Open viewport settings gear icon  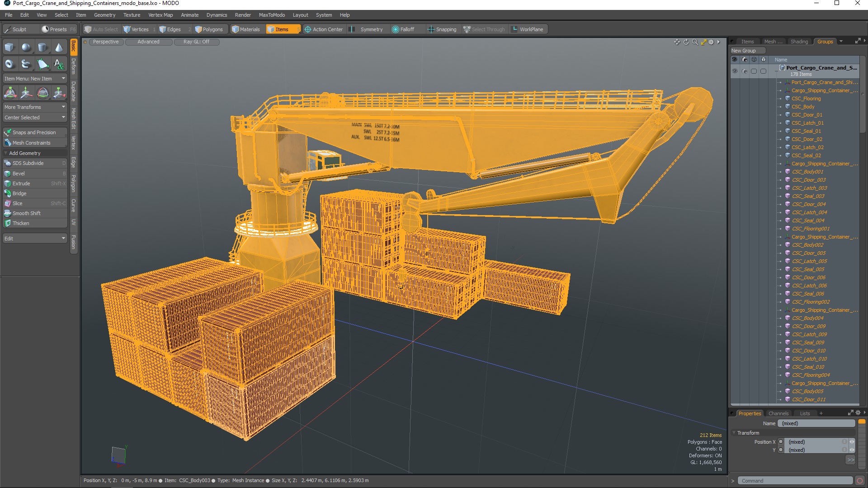pos(711,42)
